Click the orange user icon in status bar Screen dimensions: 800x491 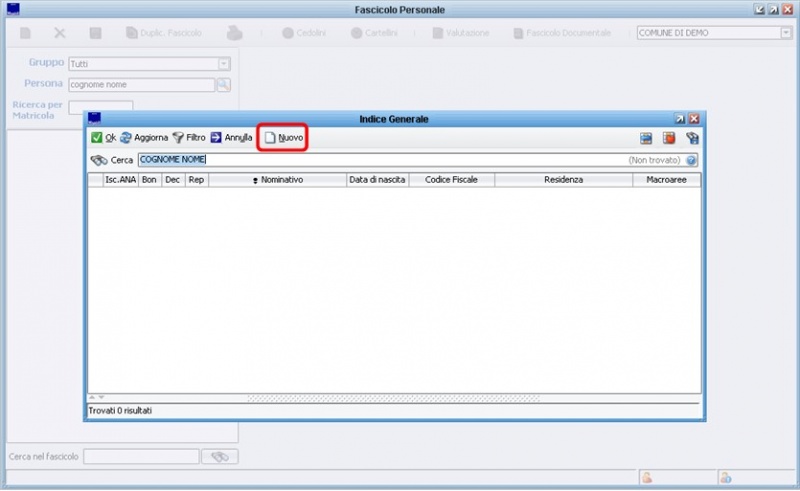pyautogui.click(x=647, y=478)
